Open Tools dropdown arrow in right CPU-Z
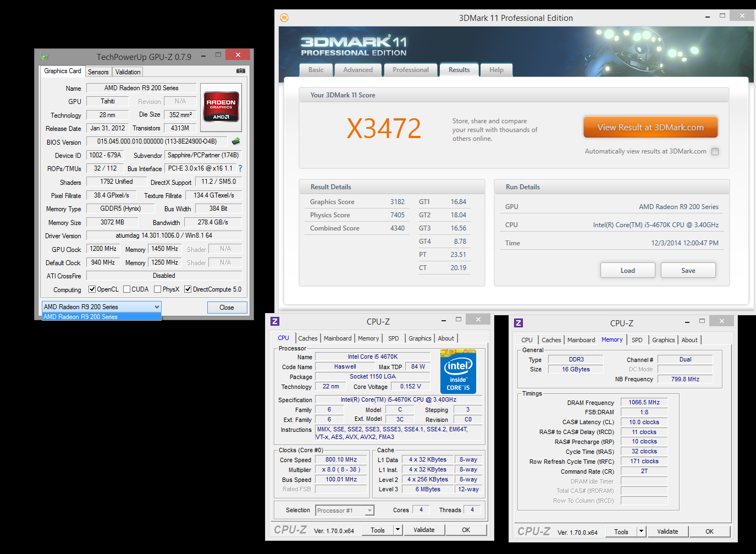The height and width of the screenshot is (554, 756). 641,531
